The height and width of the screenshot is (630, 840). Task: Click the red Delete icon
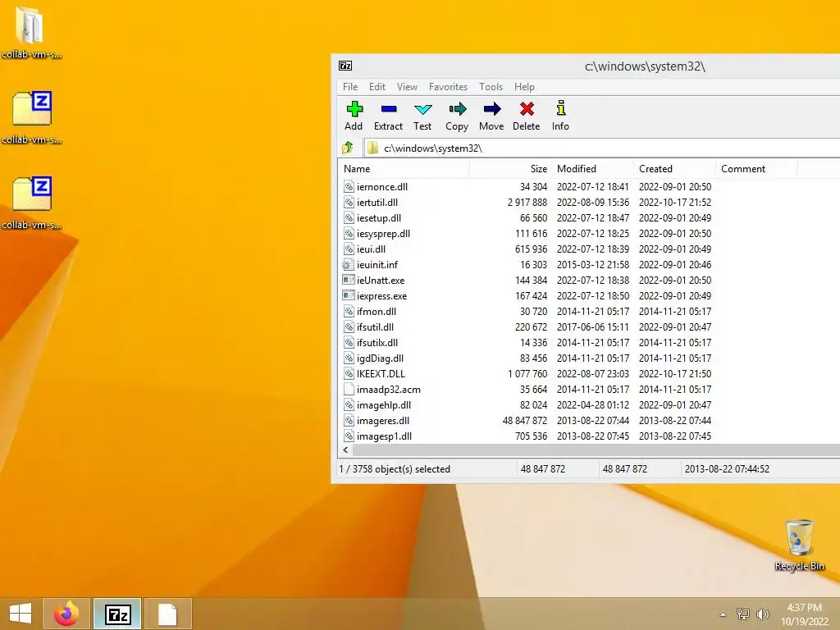527,109
